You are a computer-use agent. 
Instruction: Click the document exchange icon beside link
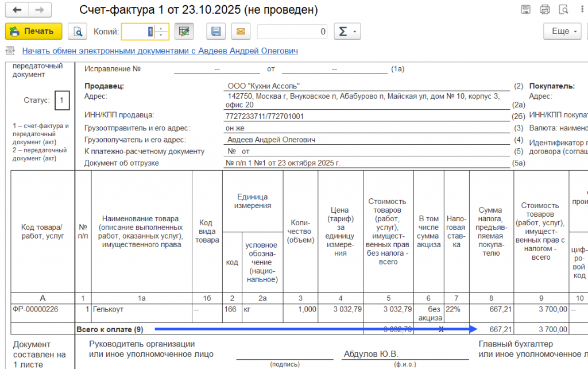(x=10, y=51)
